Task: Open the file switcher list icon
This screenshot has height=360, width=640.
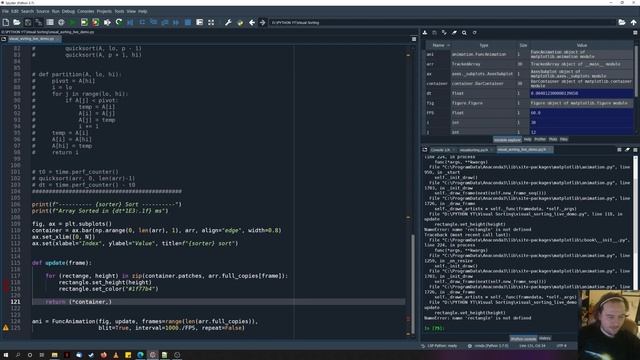Action: [50, 22]
